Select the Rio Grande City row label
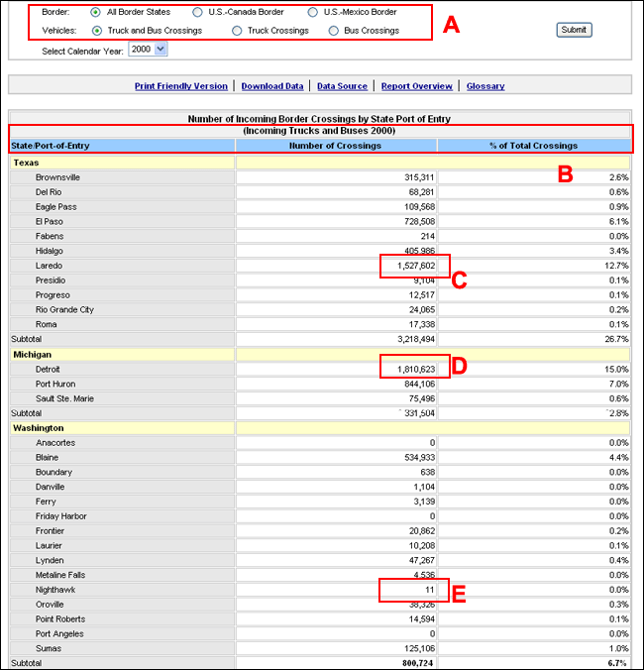 (64, 310)
